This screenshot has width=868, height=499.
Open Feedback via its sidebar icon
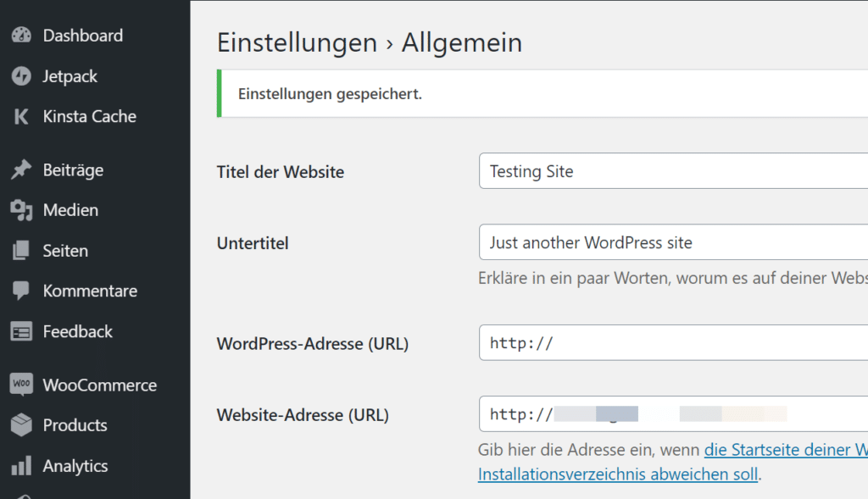click(20, 331)
